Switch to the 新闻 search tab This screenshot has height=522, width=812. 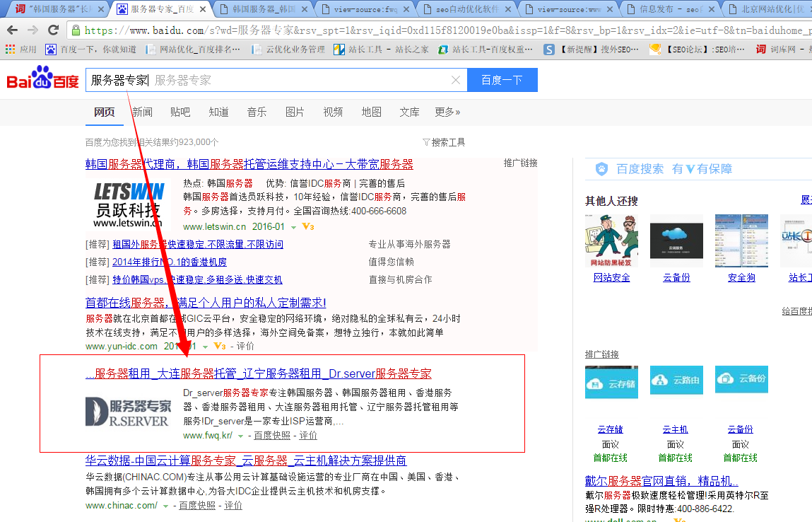[142, 112]
